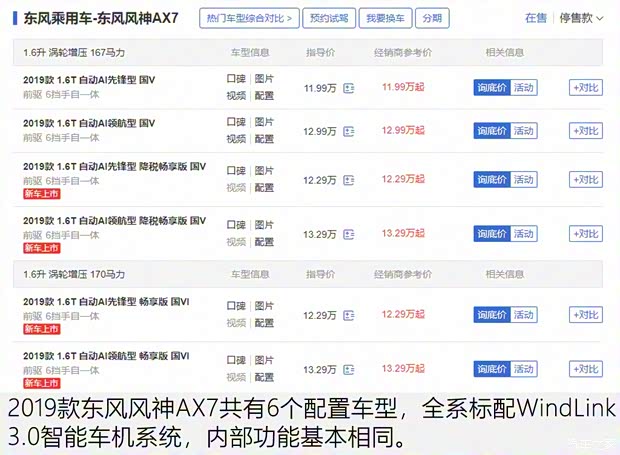The image size is (620, 455).
Task: Add AI先锋型 国V 11.99万 to +对比
Action: pyautogui.click(x=586, y=88)
